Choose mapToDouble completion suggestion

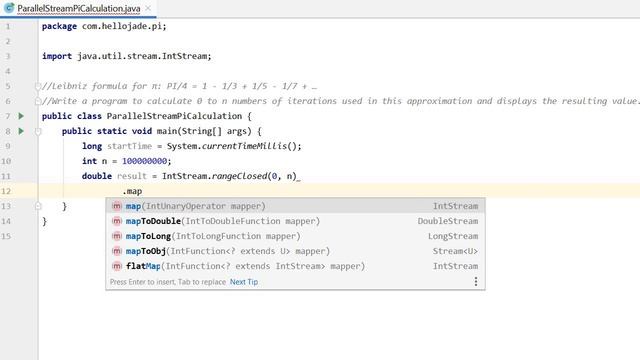click(x=296, y=221)
